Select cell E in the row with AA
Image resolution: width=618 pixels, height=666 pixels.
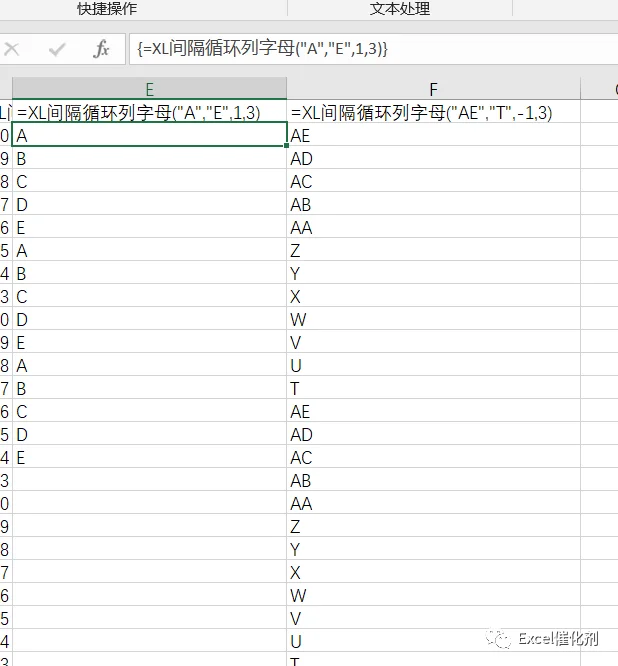tap(150, 228)
